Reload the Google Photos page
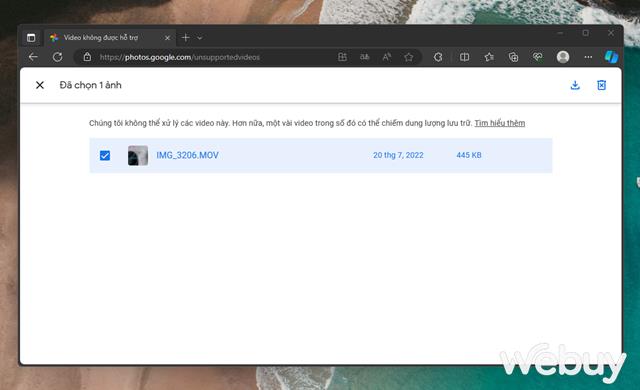 point(58,57)
